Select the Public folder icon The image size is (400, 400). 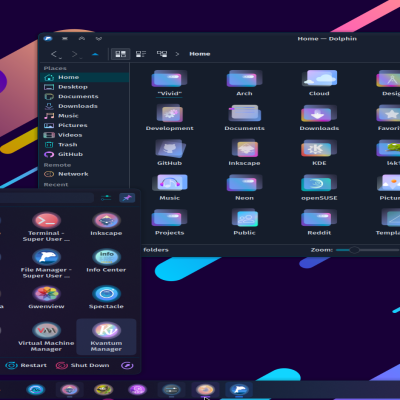[244, 218]
